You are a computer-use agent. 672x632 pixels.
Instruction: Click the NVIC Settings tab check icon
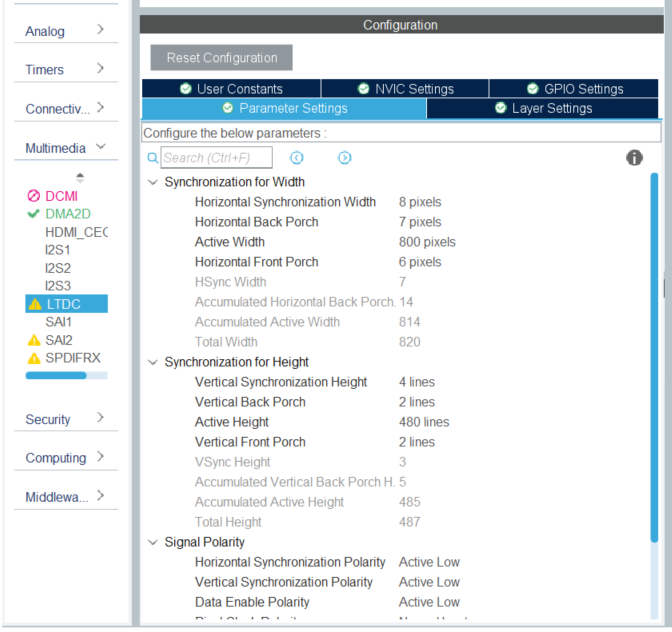tap(363, 89)
